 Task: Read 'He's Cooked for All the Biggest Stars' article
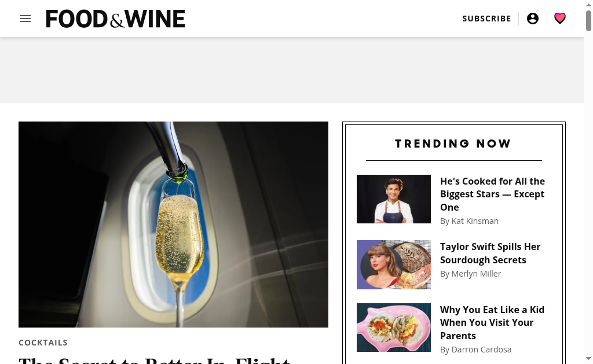coord(492,194)
